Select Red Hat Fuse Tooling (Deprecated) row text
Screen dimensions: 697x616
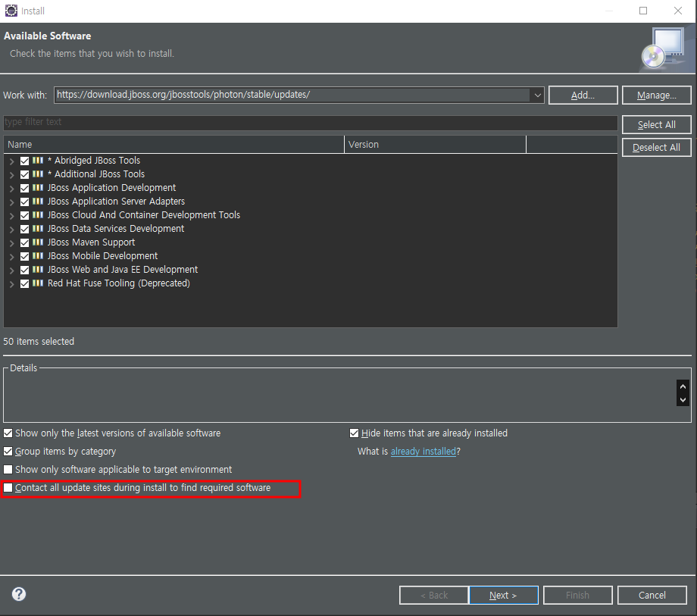[119, 283]
